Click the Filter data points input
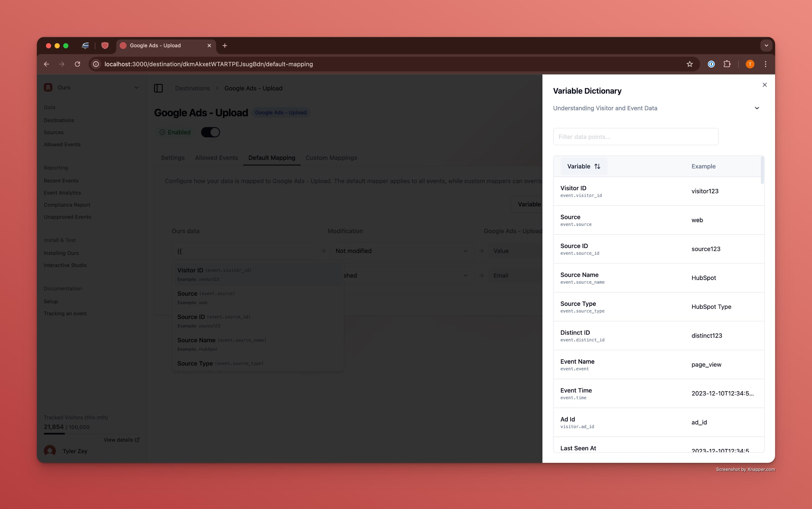 (635, 137)
